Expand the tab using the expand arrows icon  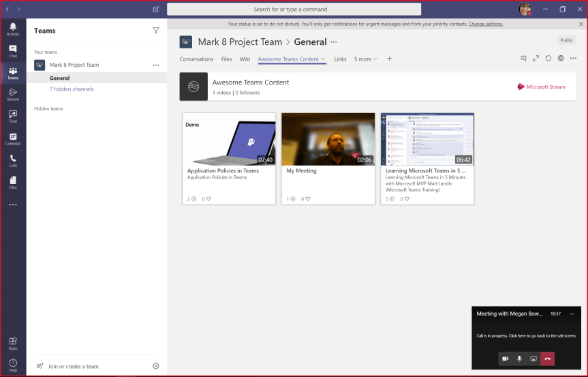click(536, 59)
